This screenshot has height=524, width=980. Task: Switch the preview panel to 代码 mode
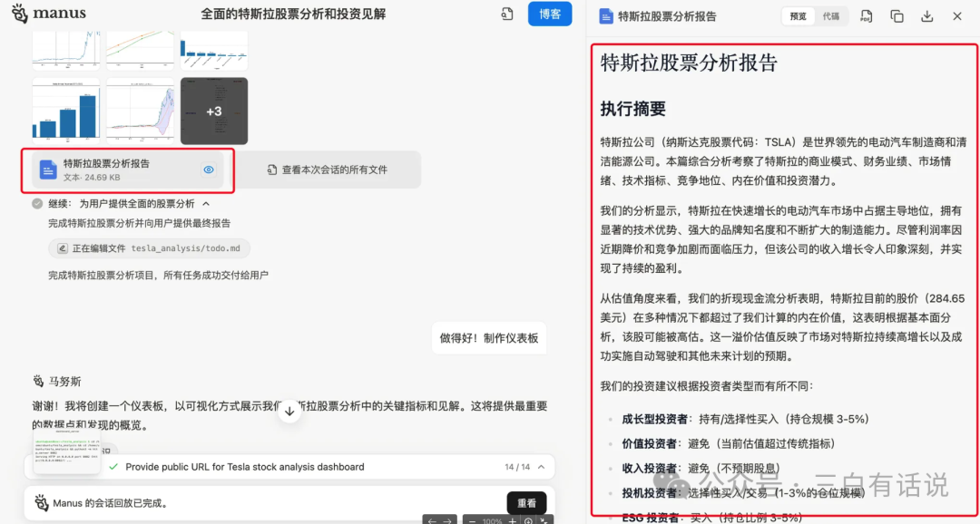click(833, 15)
